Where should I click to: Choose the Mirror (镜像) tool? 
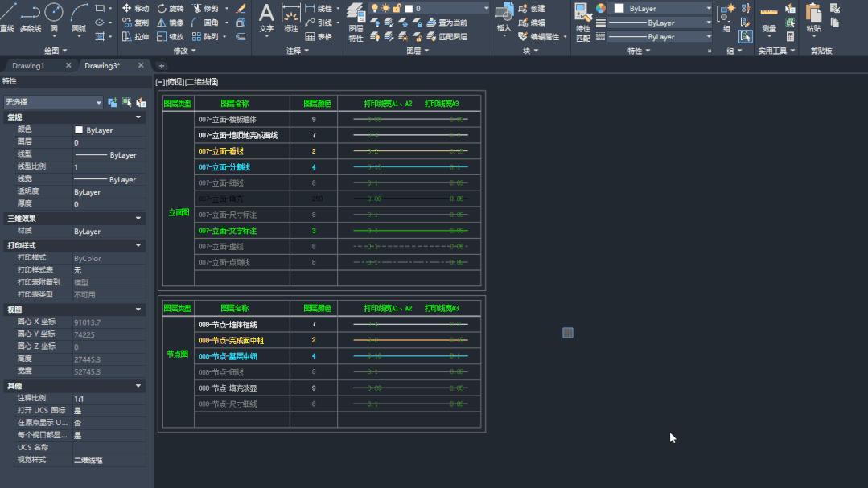170,23
